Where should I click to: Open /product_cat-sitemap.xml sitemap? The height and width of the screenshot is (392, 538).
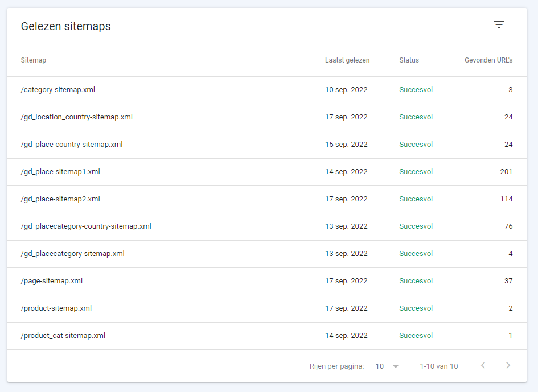click(63, 336)
